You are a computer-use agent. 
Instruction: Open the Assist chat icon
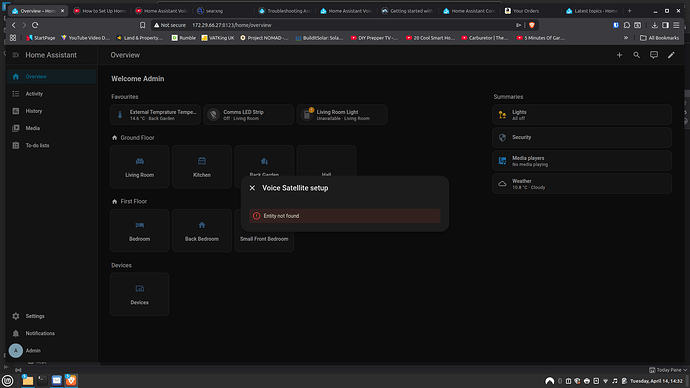654,55
